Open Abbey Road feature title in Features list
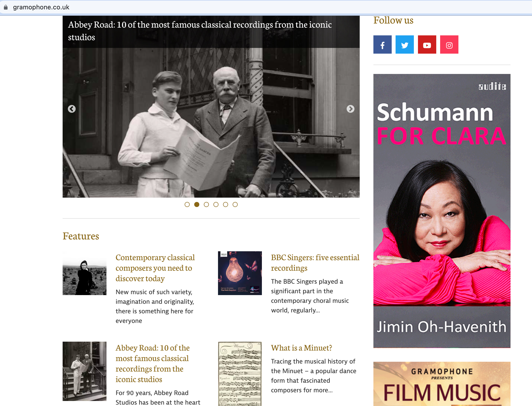The height and width of the screenshot is (406, 532). pos(152,364)
